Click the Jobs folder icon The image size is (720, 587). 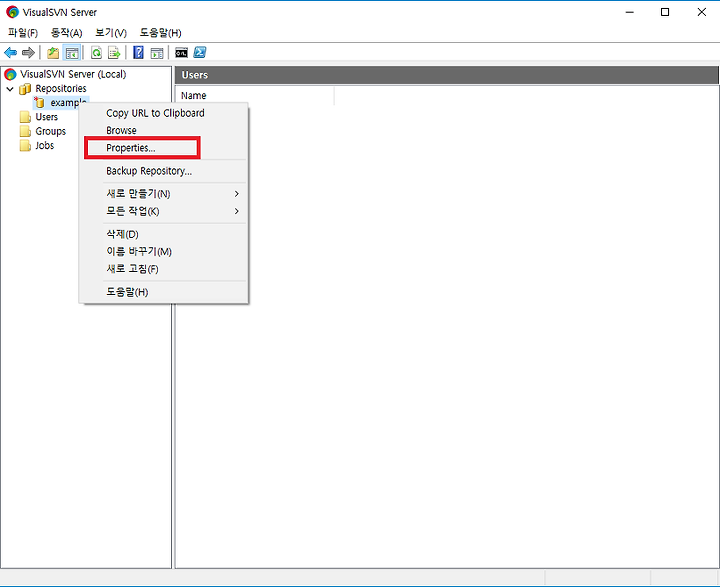tap(26, 146)
